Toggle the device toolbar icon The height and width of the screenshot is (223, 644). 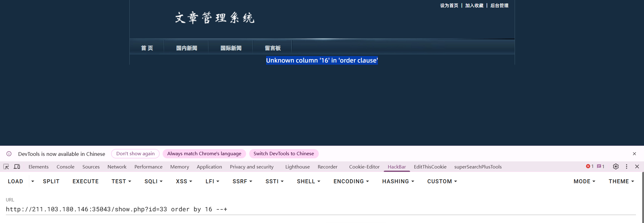point(17,167)
